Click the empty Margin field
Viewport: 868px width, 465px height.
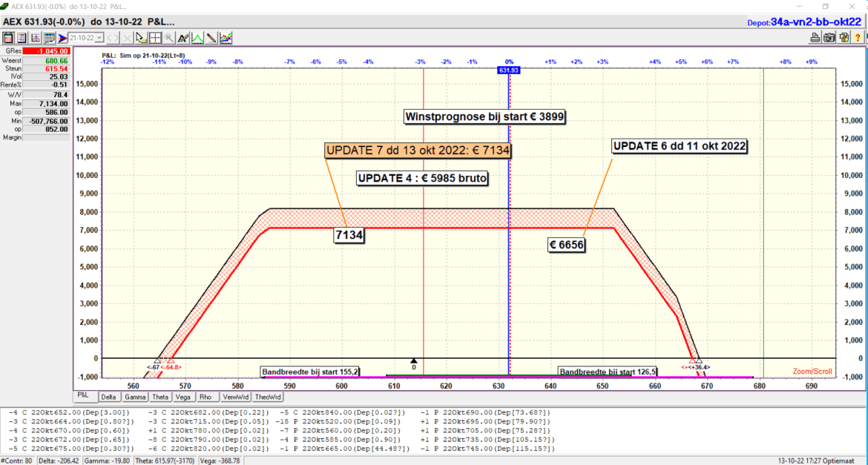coord(47,137)
